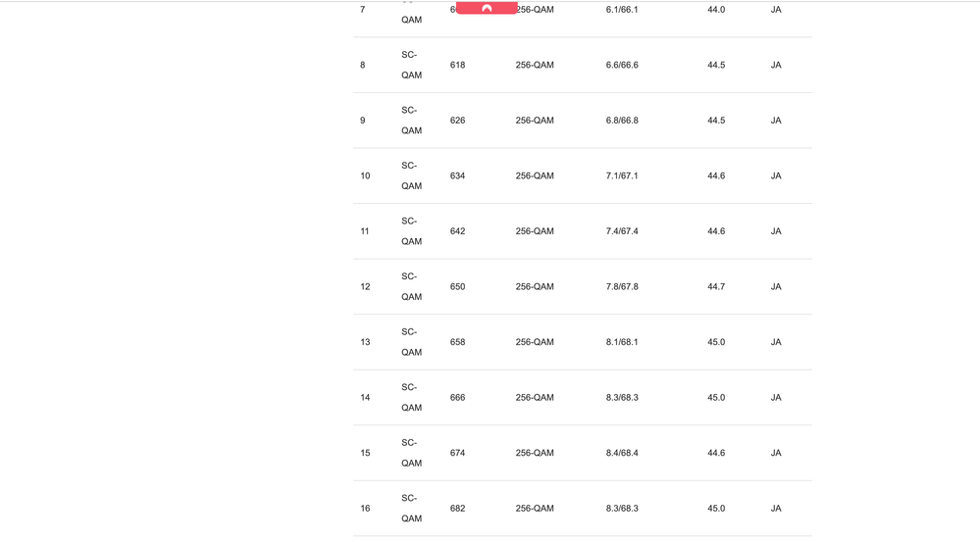Click power value 6.8/66.8 in row 9
980x542 pixels.
pos(622,121)
